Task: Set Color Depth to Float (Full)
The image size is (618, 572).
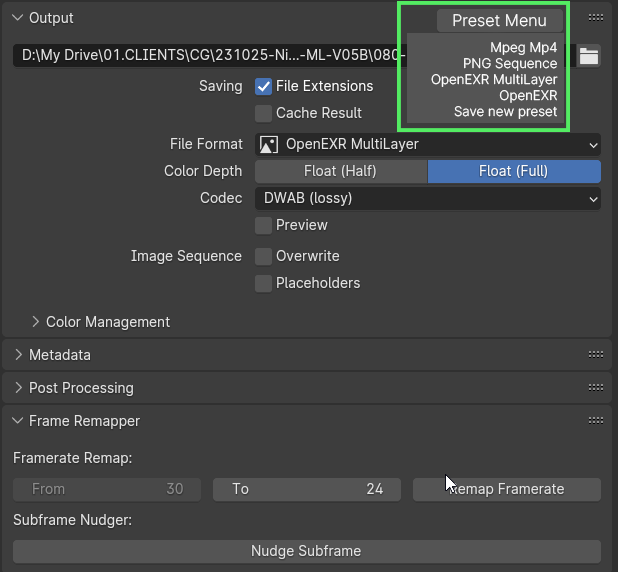Action: (514, 171)
